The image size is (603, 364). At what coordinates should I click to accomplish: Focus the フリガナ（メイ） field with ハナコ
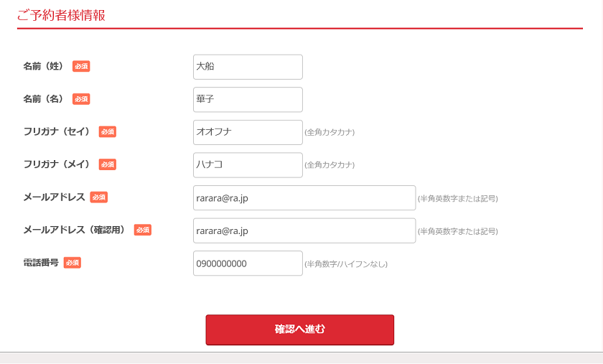click(x=248, y=165)
